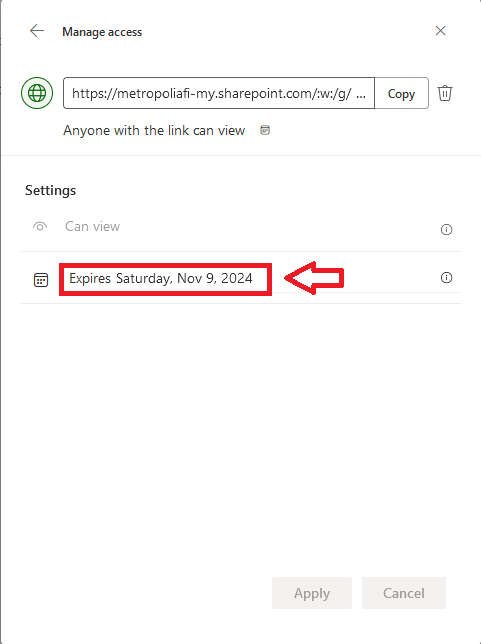Show info for Can view setting

tap(446, 229)
